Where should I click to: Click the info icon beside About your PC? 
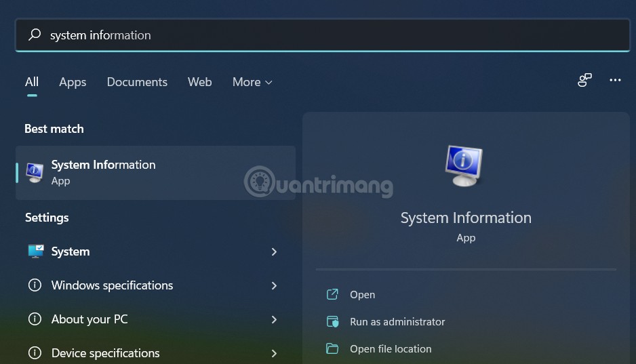(35, 319)
